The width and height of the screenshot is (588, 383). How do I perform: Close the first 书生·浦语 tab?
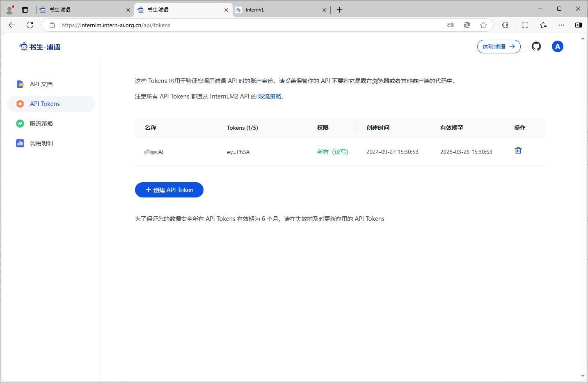tap(128, 10)
